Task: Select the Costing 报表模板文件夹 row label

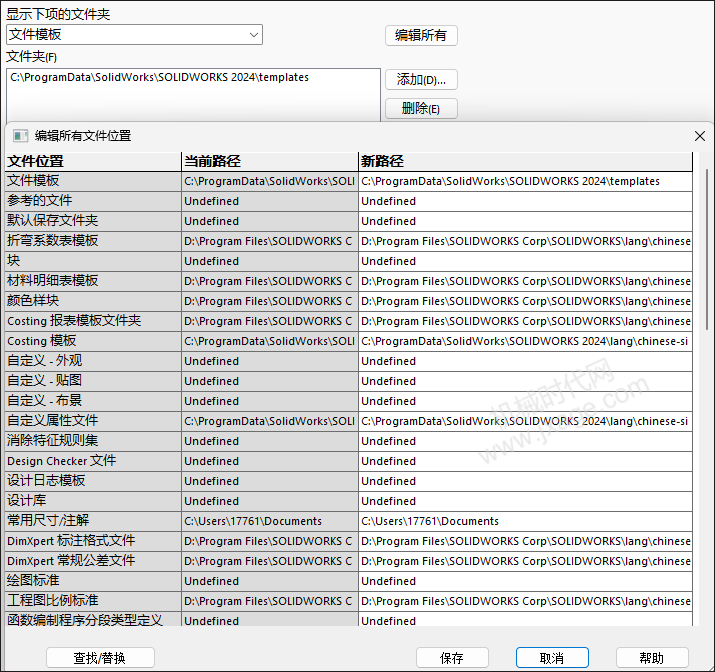Action: [93, 321]
